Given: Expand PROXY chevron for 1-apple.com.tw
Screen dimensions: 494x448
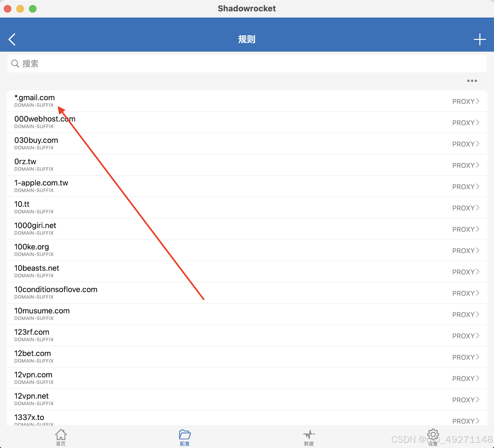Looking at the screenshot, I should (x=478, y=186).
